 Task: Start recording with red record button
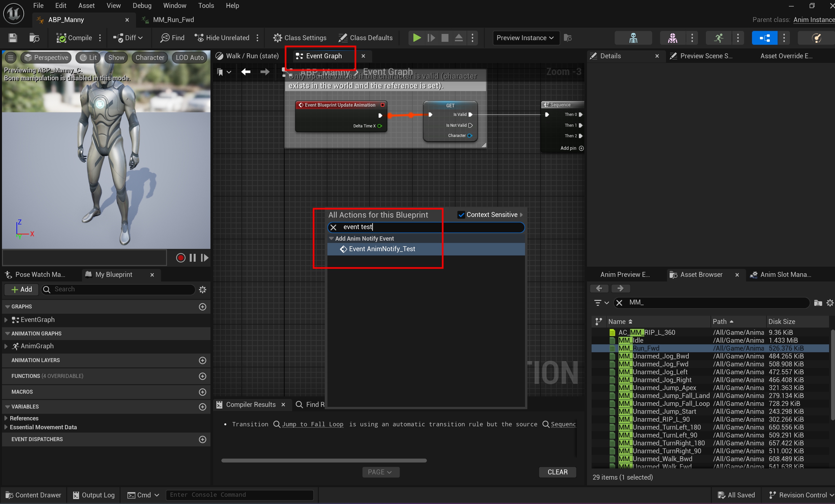click(x=181, y=258)
